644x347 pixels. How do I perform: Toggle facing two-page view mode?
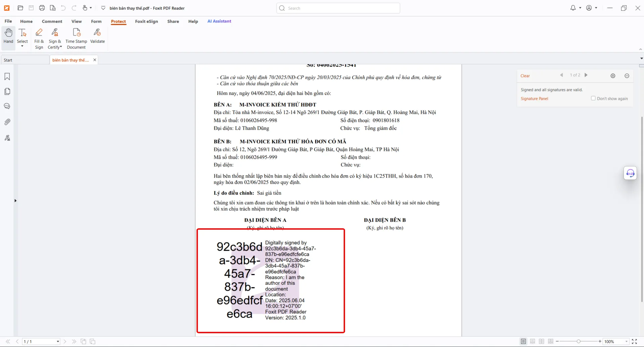click(x=542, y=341)
